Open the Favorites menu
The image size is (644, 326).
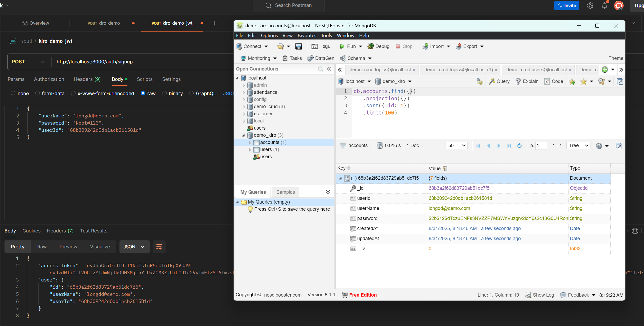click(x=307, y=36)
